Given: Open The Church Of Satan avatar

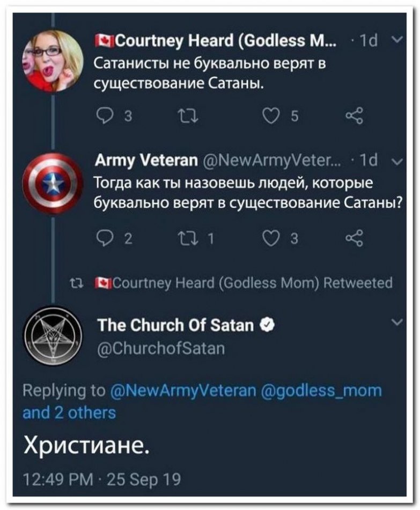Looking at the screenshot, I should [53, 337].
